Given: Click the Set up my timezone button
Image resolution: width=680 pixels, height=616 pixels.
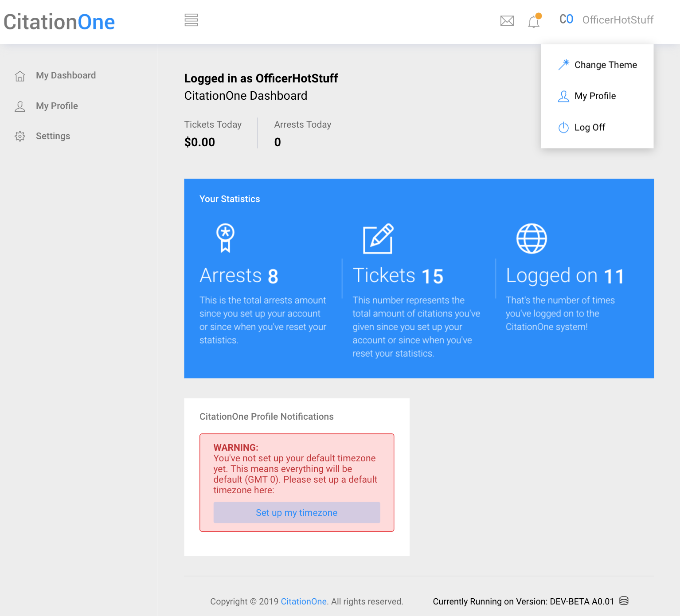Looking at the screenshot, I should coord(297,513).
